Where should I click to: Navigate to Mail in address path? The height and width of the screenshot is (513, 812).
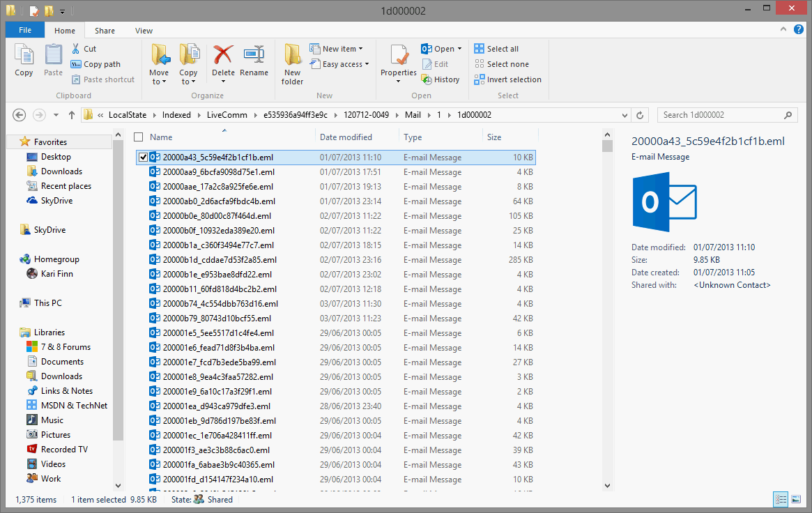[413, 115]
